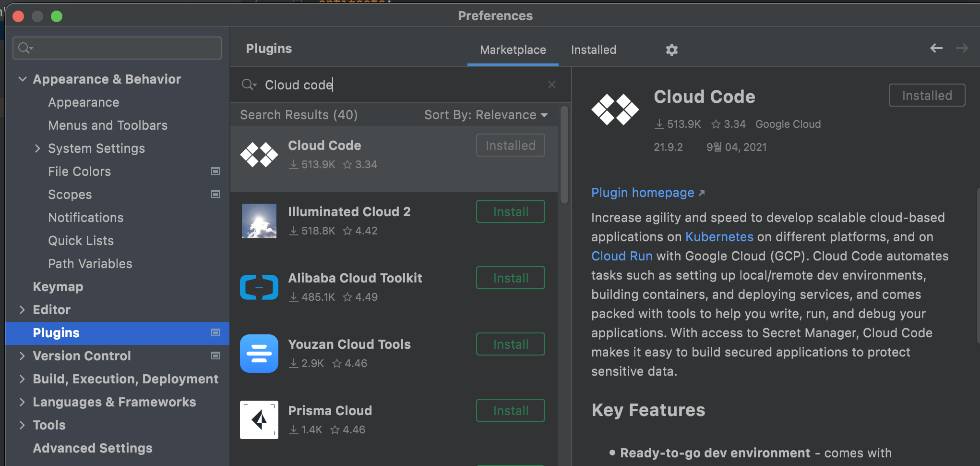Click the Alibaba Cloud Toolkit icon
This screenshot has width=980, height=466.
259,287
